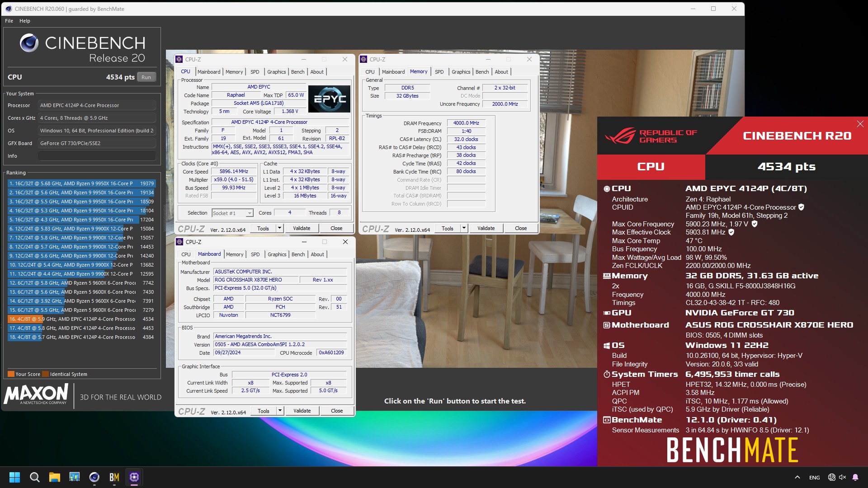The width and height of the screenshot is (868, 488).
Task: Click System Timers clock icon
Action: [x=607, y=374]
